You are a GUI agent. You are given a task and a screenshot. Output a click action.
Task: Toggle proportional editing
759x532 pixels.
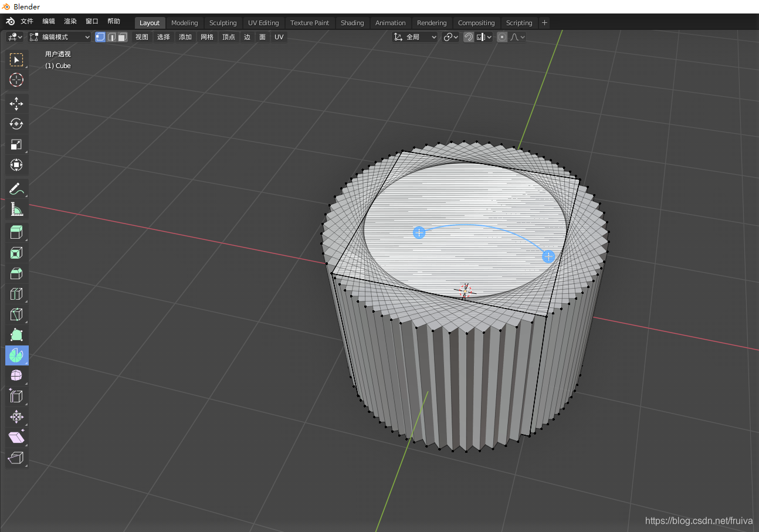502,37
